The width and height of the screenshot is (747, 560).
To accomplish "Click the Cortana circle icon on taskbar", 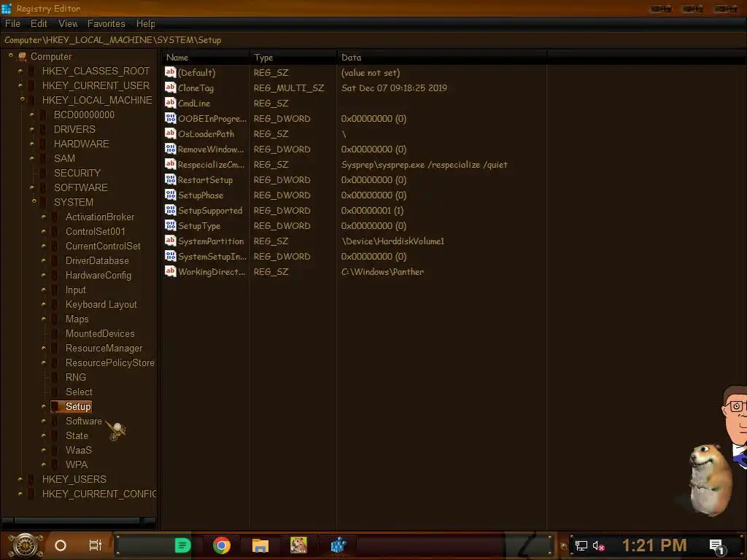I will (x=61, y=545).
